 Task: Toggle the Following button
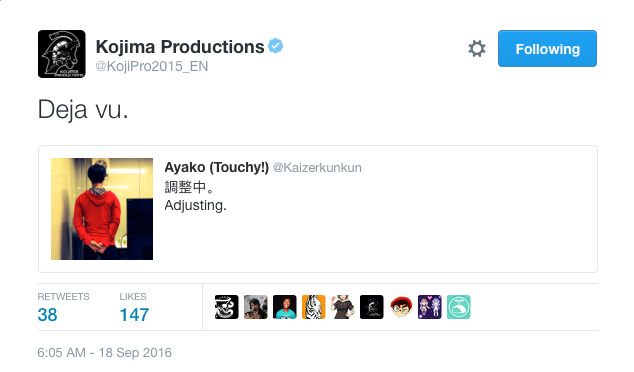(547, 49)
